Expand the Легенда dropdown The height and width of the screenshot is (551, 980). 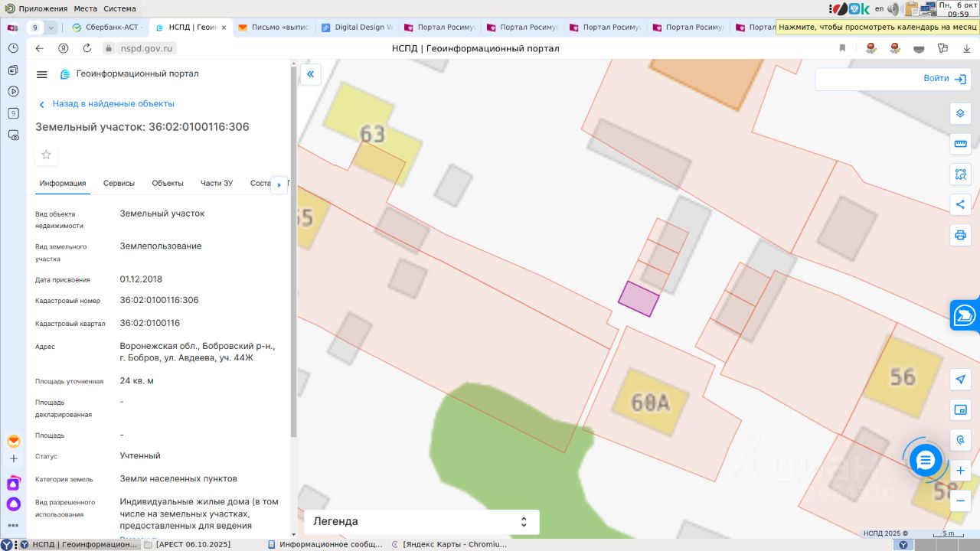pos(422,522)
